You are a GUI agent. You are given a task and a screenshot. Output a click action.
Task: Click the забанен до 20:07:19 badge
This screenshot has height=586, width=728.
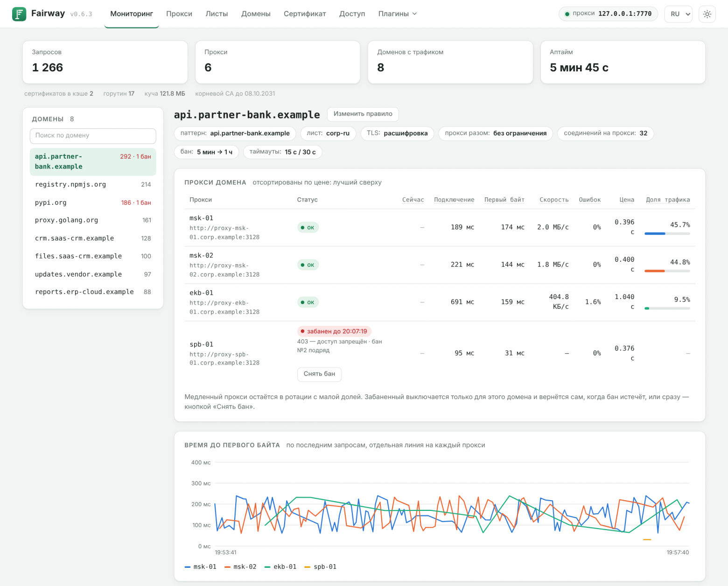[x=334, y=331]
